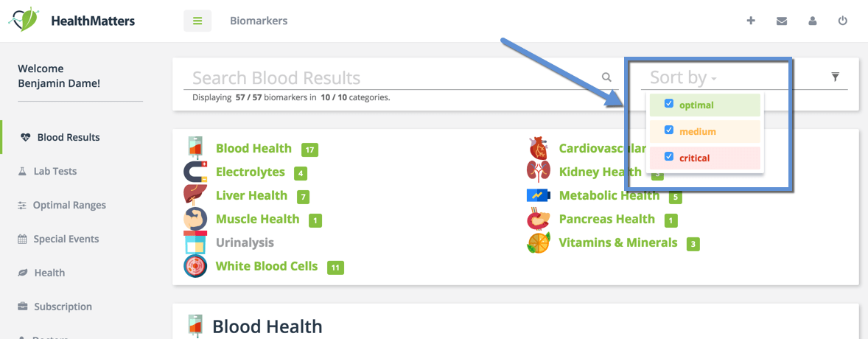The width and height of the screenshot is (868, 339).
Task: Click the power logout icon
Action: pyautogui.click(x=843, y=21)
